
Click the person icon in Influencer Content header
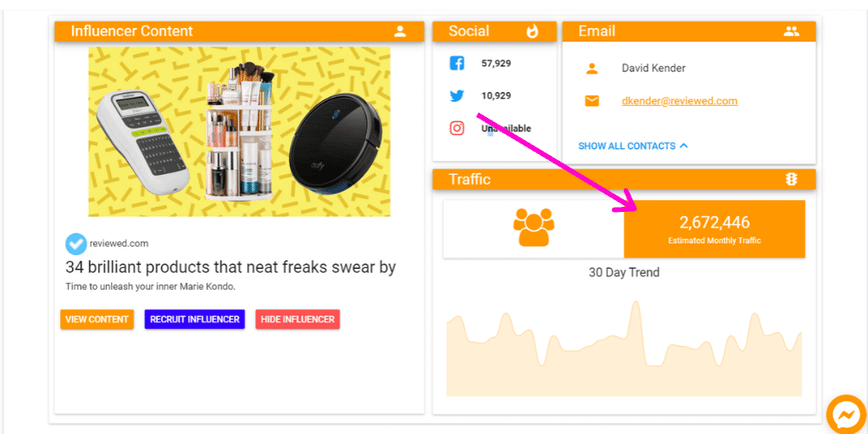400,31
